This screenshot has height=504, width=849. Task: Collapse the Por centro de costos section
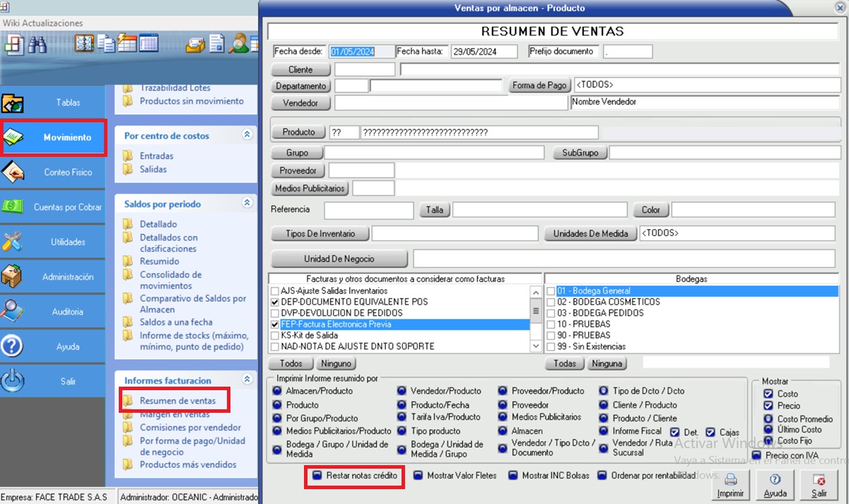tap(247, 135)
